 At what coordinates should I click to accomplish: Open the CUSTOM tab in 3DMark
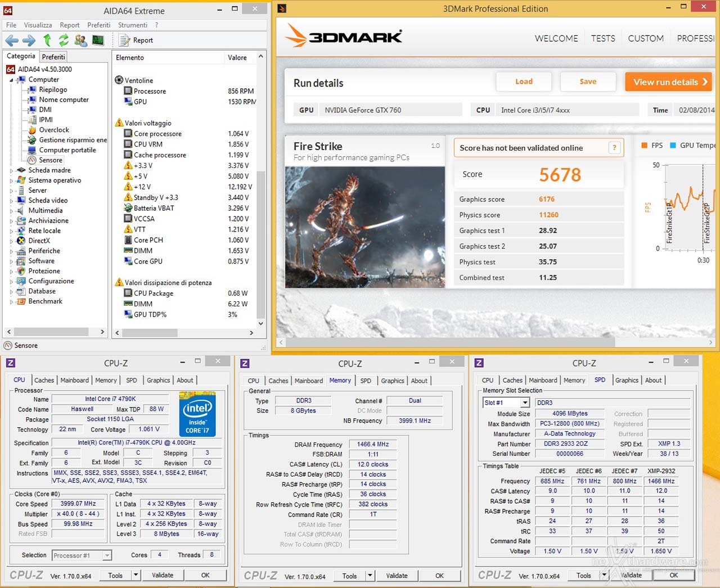[x=646, y=38]
